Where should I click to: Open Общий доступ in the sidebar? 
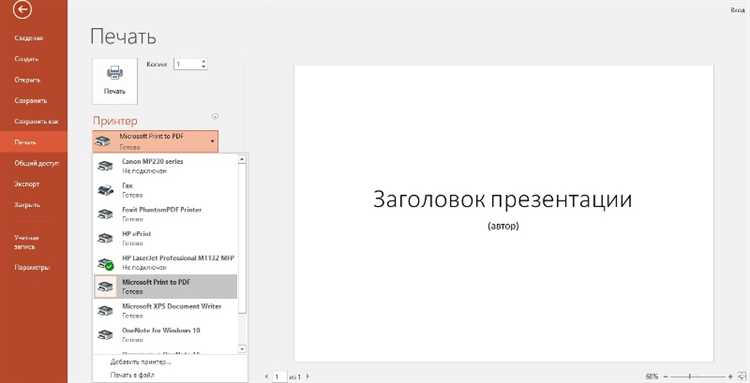tap(36, 163)
